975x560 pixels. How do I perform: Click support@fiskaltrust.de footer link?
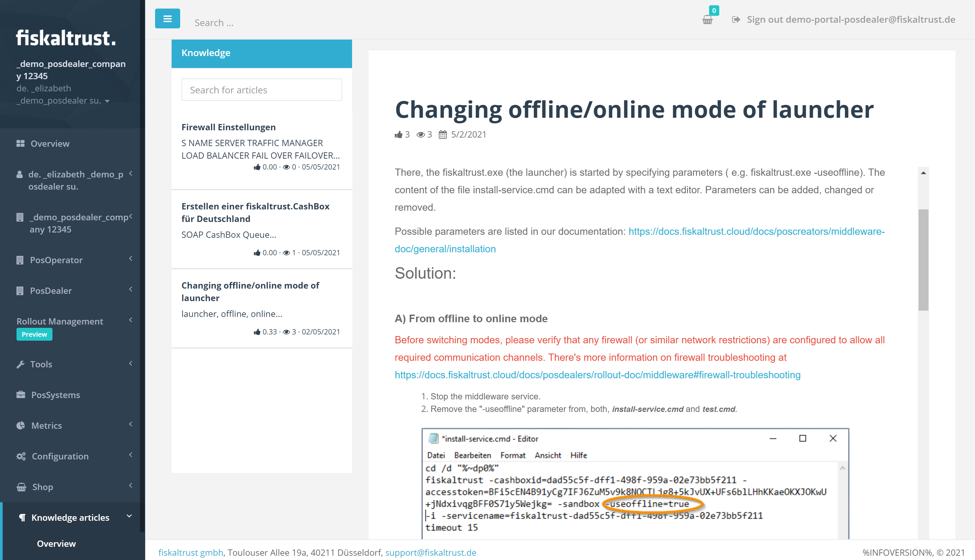(431, 552)
